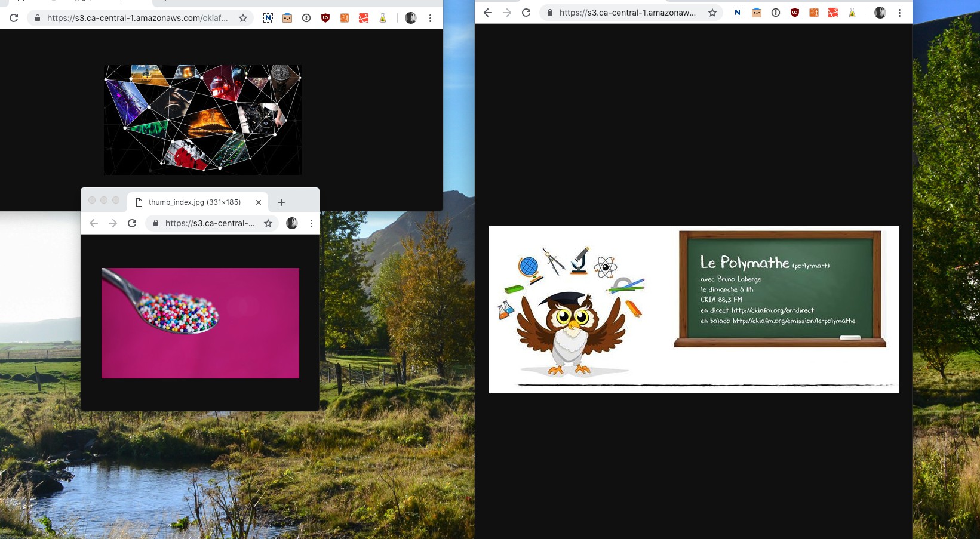
Task: Bookmark page in thumb_index.jpg window
Action: (268, 223)
